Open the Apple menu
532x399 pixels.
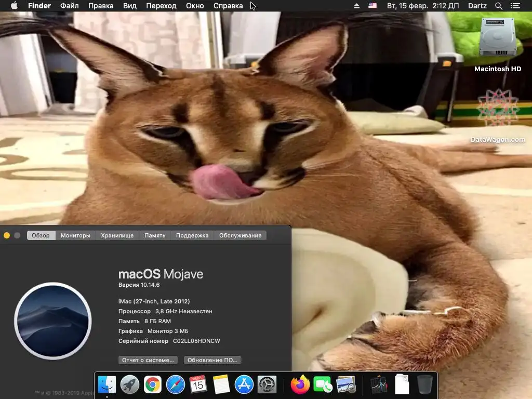click(x=14, y=5)
